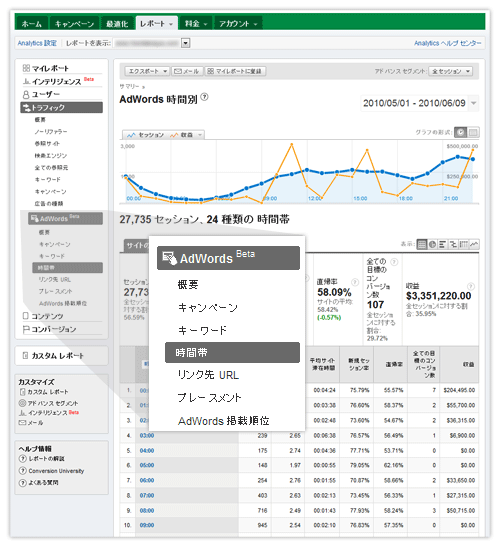Select the Traffic (トラフィック) section header
Viewport: 500px width, 547px height.
[61, 107]
